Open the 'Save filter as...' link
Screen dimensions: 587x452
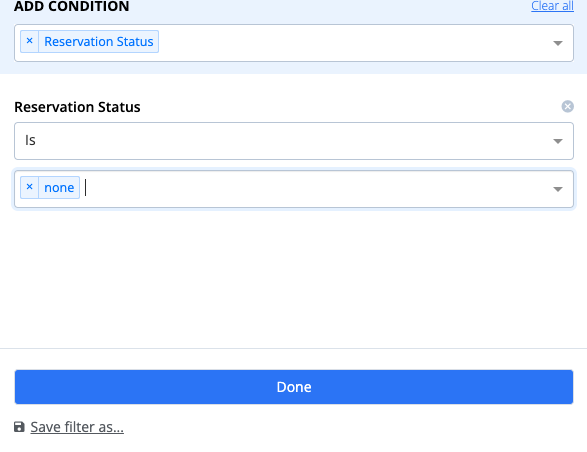click(x=77, y=427)
